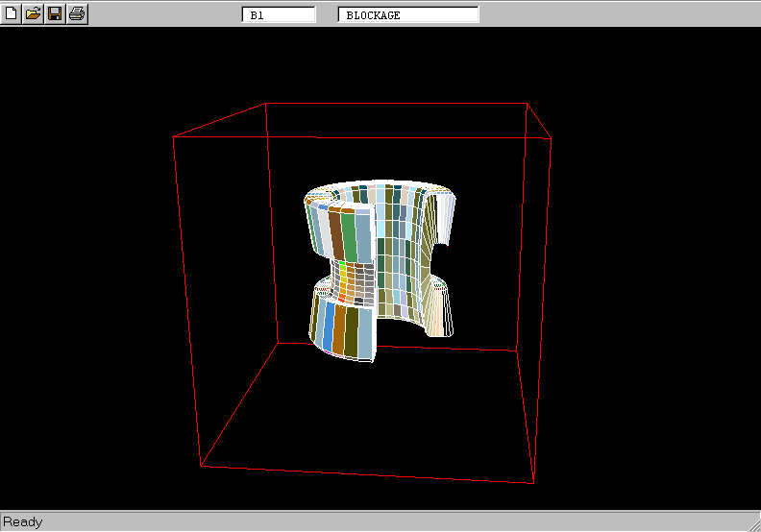
Task: Click the Print icon in toolbar
Action: click(x=77, y=14)
